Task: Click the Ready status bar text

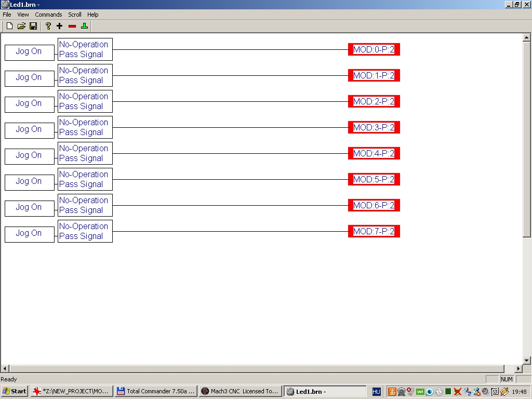Action: tap(9, 379)
